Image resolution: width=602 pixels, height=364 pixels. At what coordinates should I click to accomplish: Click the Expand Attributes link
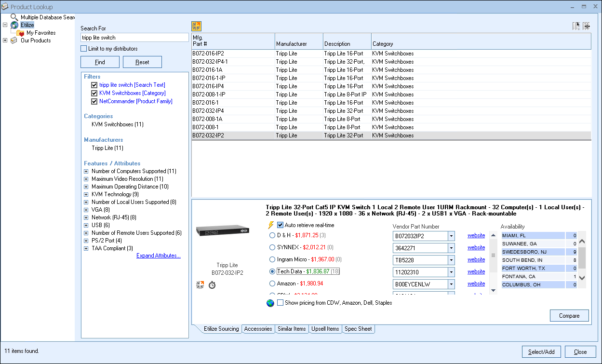[x=159, y=256]
